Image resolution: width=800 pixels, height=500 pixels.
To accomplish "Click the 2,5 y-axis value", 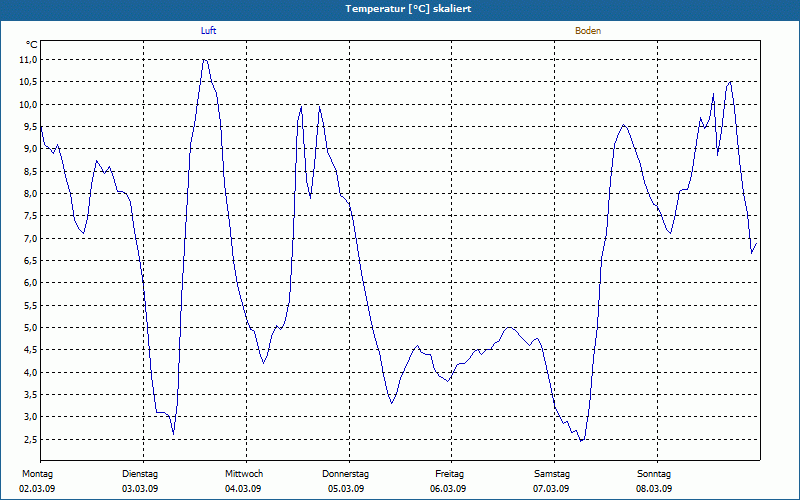I will tap(30, 439).
